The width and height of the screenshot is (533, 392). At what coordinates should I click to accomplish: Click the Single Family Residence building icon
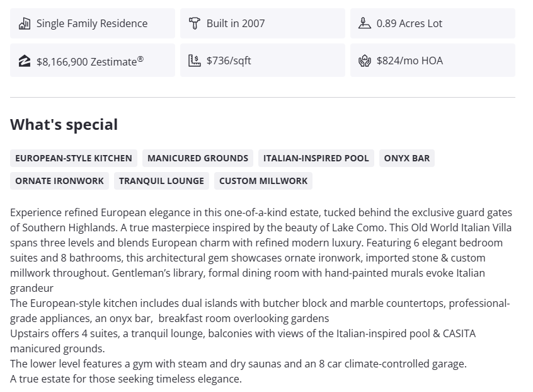point(25,23)
